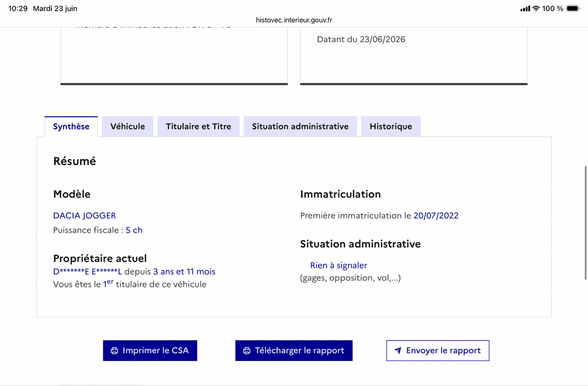This screenshot has height=386, width=588.
Task: Tap the battery icon in status bar
Action: (573, 8)
